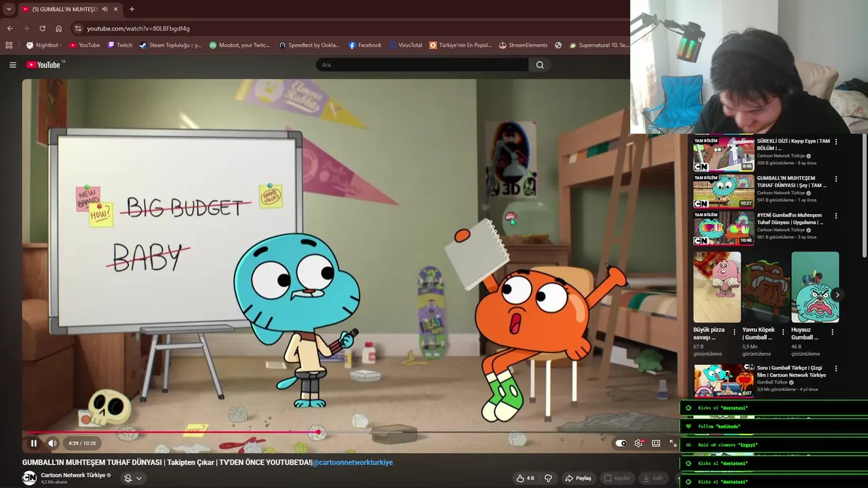
Task: Mute the video volume speaker icon
Action: click(x=52, y=443)
